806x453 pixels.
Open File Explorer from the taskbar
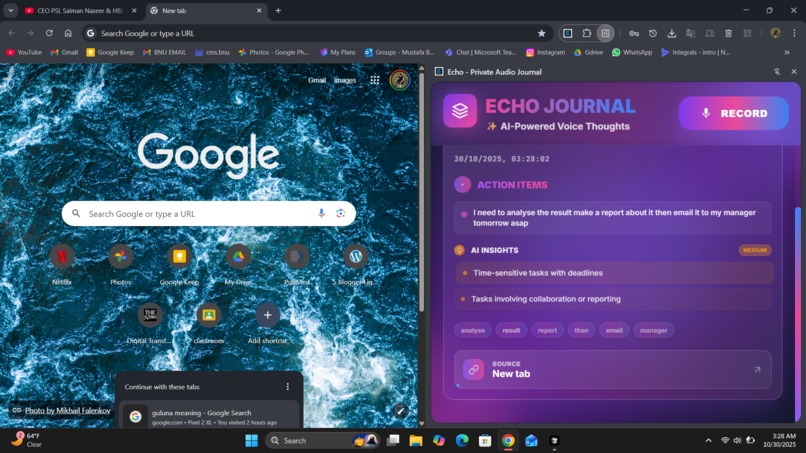415,440
